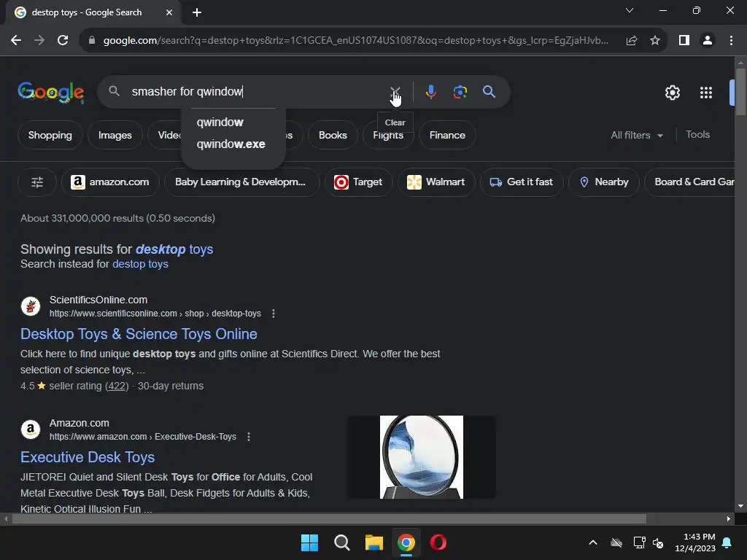Open Google apps grid
The height and width of the screenshot is (560, 747).
[706, 93]
